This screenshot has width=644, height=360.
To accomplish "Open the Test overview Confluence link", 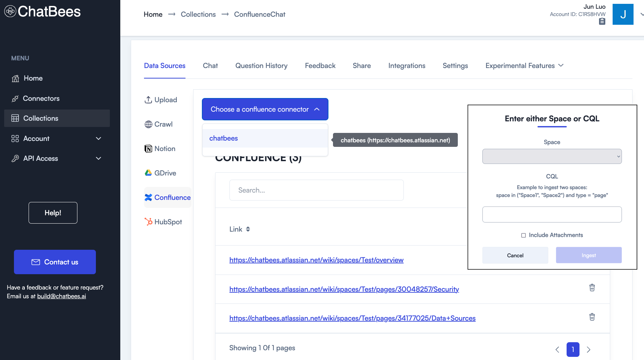I will (316, 260).
